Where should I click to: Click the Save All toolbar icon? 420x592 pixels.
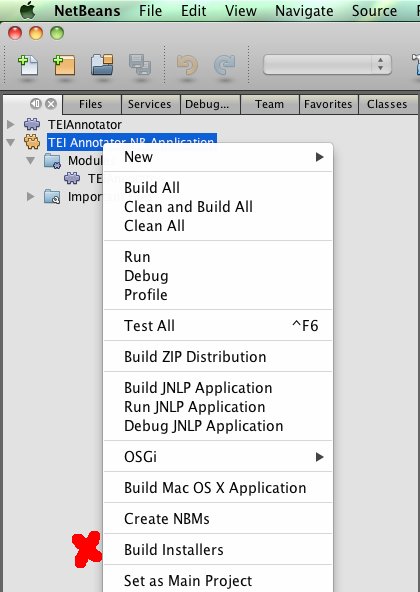[140, 65]
